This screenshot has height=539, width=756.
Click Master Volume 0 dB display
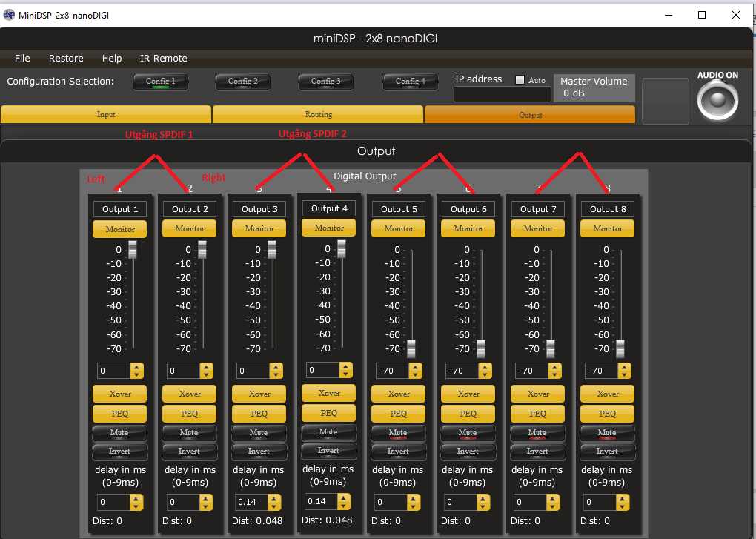click(x=594, y=87)
